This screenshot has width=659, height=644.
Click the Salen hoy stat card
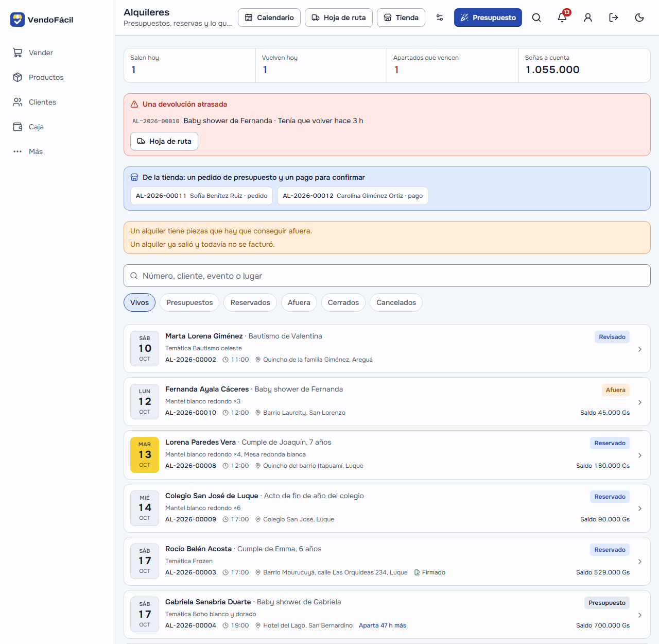189,65
